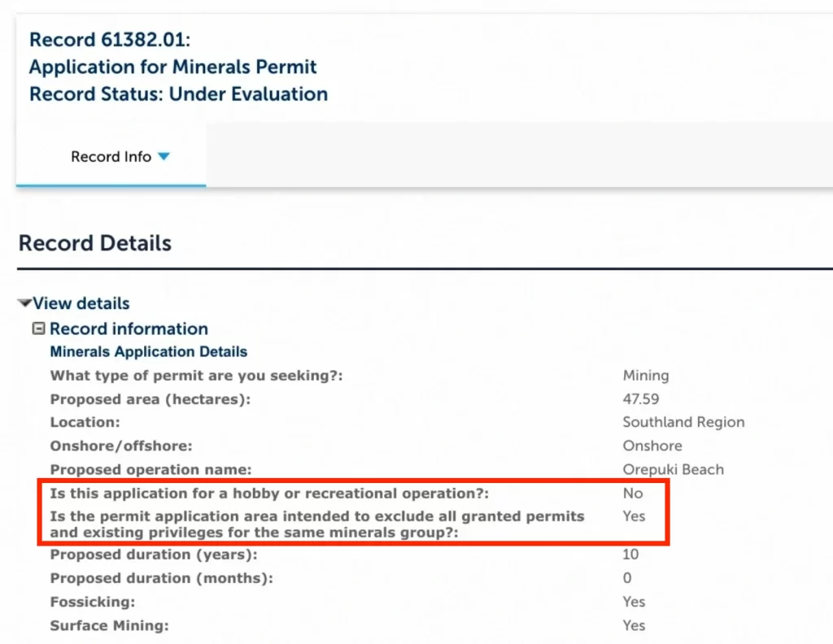Click the Application for Minerals Permit heading

(x=173, y=67)
